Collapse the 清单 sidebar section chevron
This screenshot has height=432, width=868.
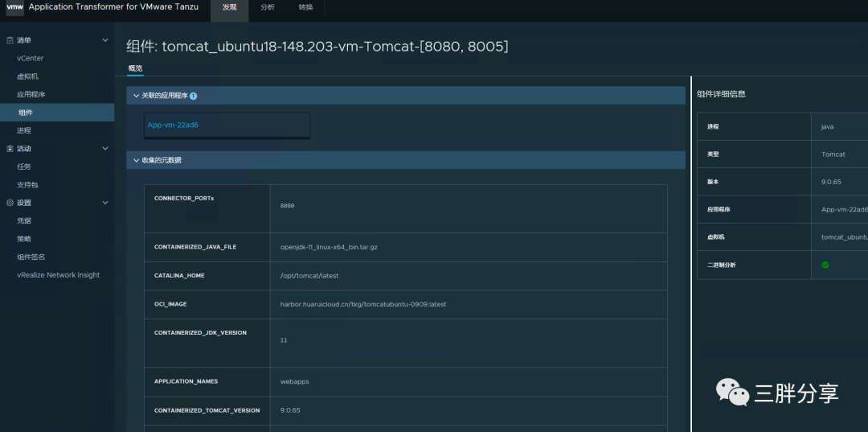[x=105, y=40]
